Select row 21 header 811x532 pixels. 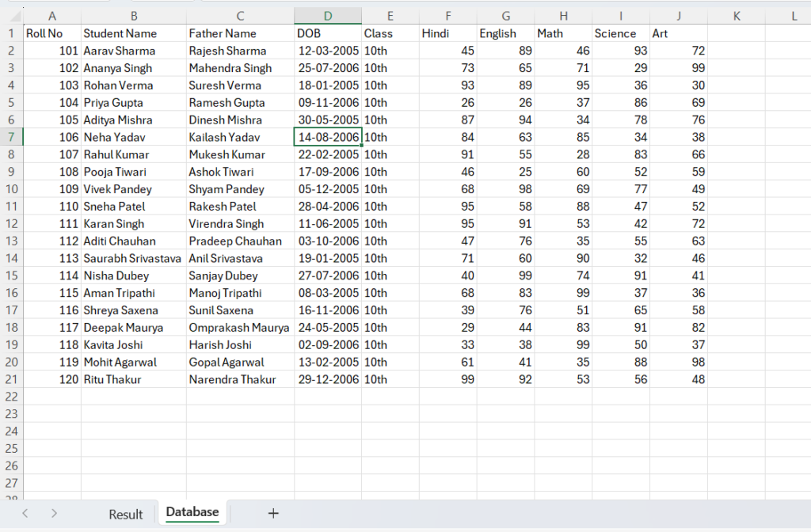10,379
